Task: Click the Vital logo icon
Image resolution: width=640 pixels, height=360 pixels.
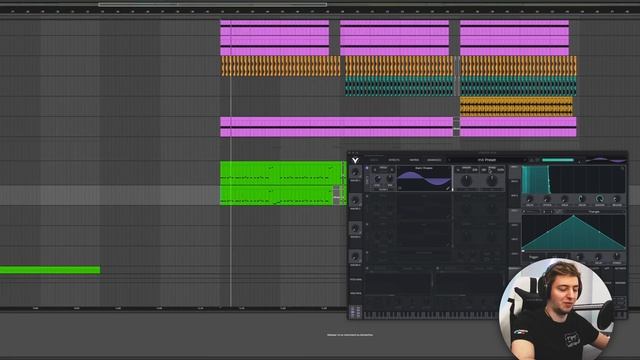Action: pyautogui.click(x=355, y=160)
